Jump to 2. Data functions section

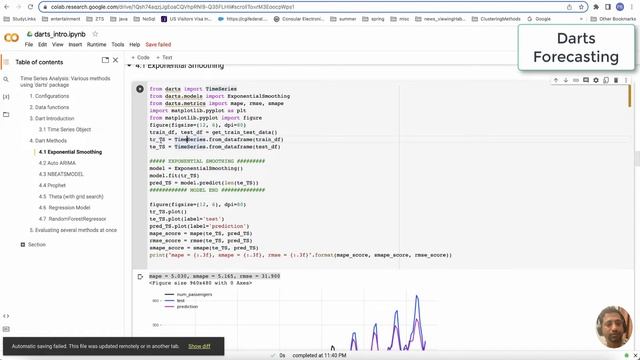(x=49, y=107)
